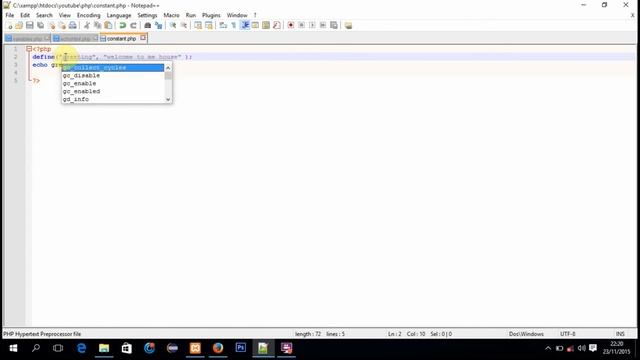The height and width of the screenshot is (360, 640).
Task: Launch Microsoft Edge from the taskbar
Action: (x=82, y=348)
